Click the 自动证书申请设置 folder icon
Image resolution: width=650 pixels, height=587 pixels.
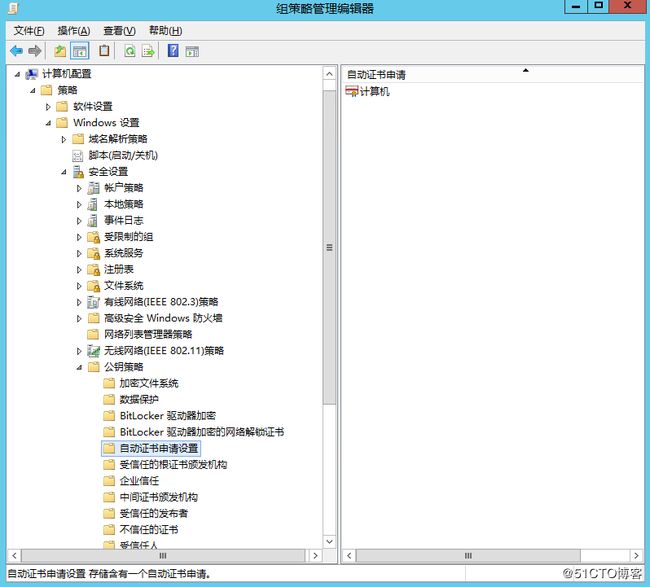(x=109, y=449)
